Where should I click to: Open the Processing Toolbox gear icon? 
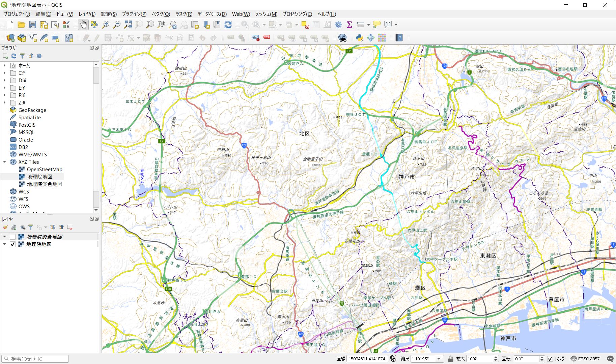[338, 25]
